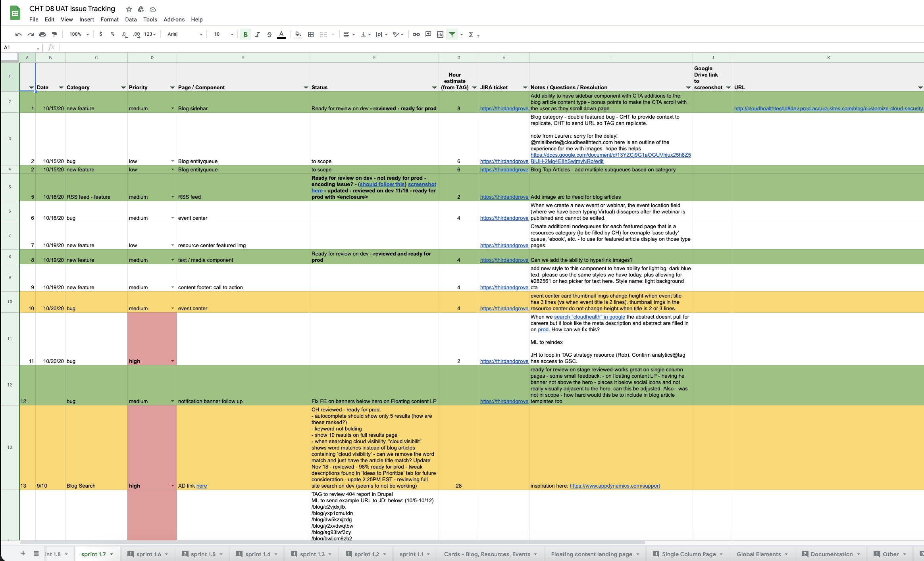Open the appdynamics.com/support link
This screenshot has height=561, width=924.
[614, 486]
